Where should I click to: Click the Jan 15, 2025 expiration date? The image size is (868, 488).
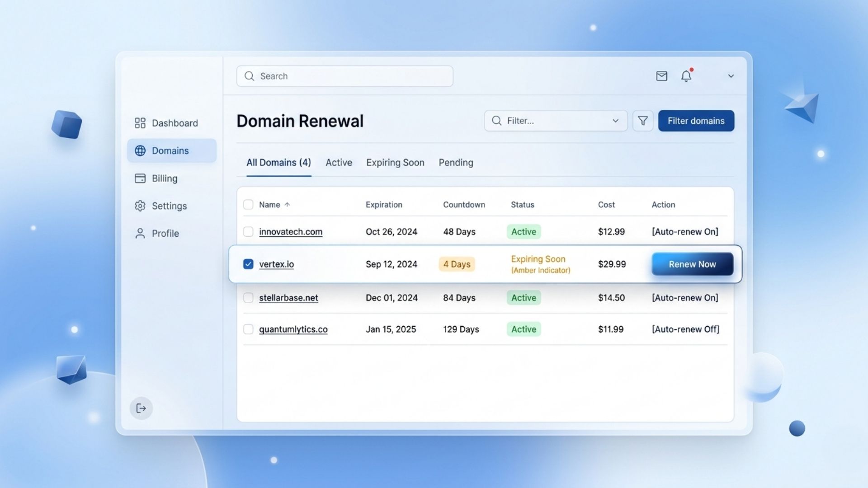click(x=391, y=329)
